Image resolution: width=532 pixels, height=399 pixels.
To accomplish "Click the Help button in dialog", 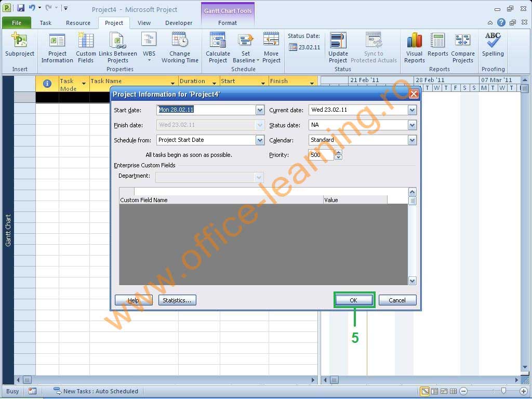I will 134,300.
